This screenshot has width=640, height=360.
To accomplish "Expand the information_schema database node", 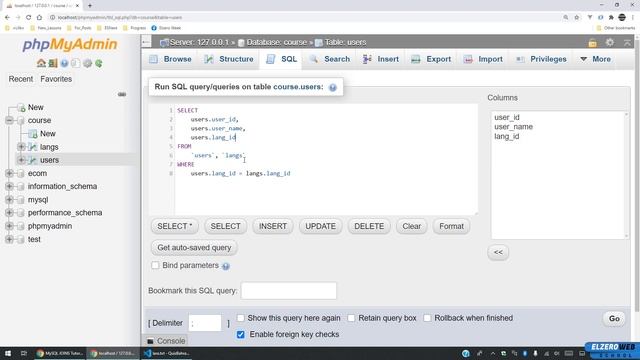I will coord(9,186).
